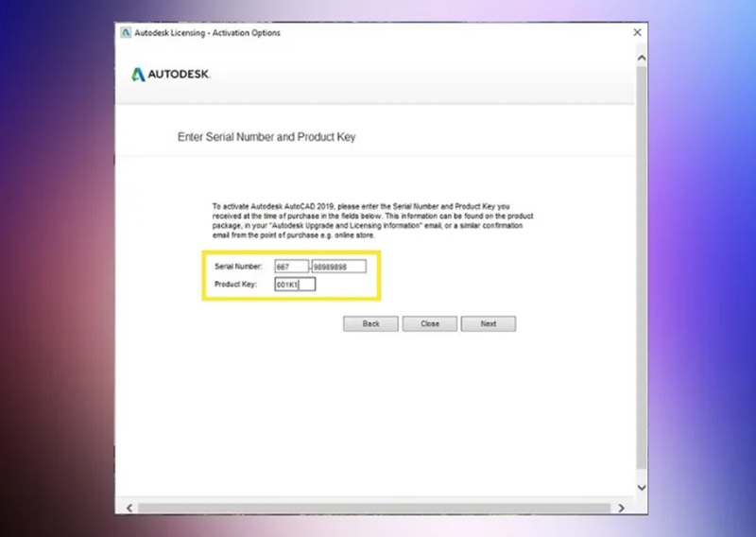Focus the second Serial Number field containing 98989898
This screenshot has width=756, height=537.
click(x=338, y=267)
